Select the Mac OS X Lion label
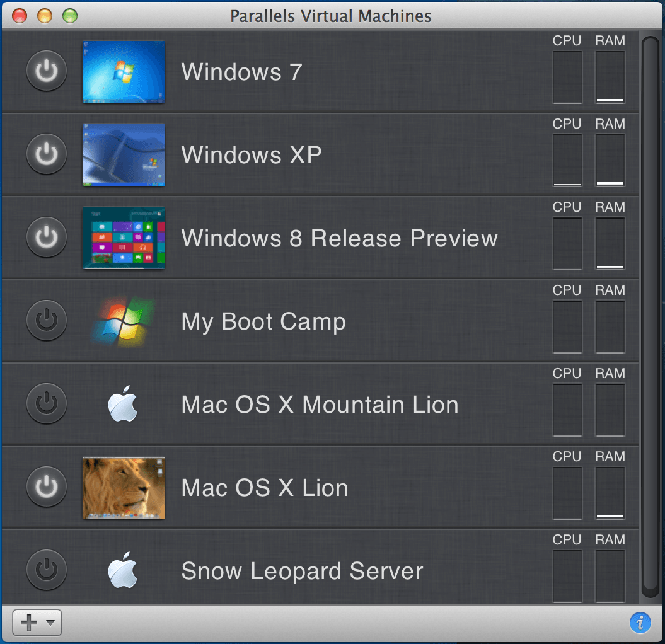This screenshot has height=644, width=665. [x=265, y=488]
